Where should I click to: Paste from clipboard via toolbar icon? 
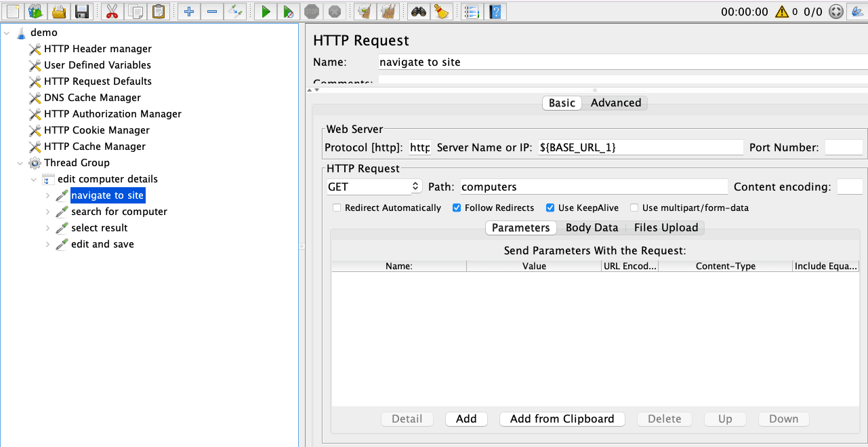pos(158,11)
